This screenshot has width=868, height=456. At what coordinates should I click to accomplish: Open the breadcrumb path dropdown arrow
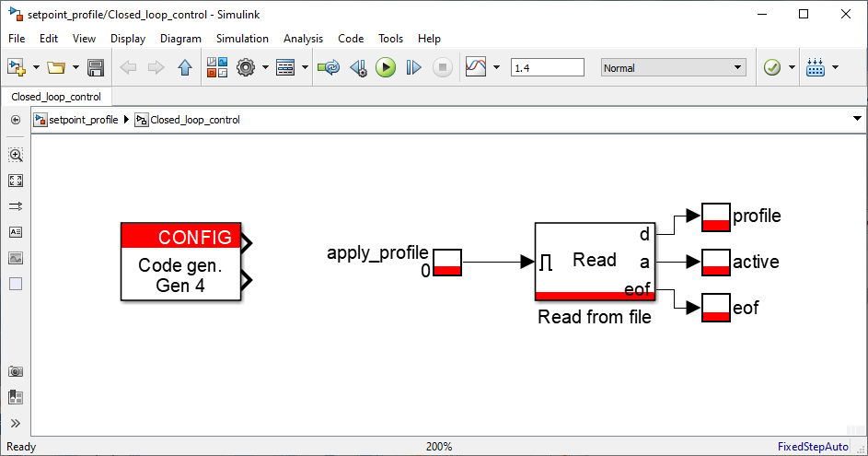[x=857, y=119]
